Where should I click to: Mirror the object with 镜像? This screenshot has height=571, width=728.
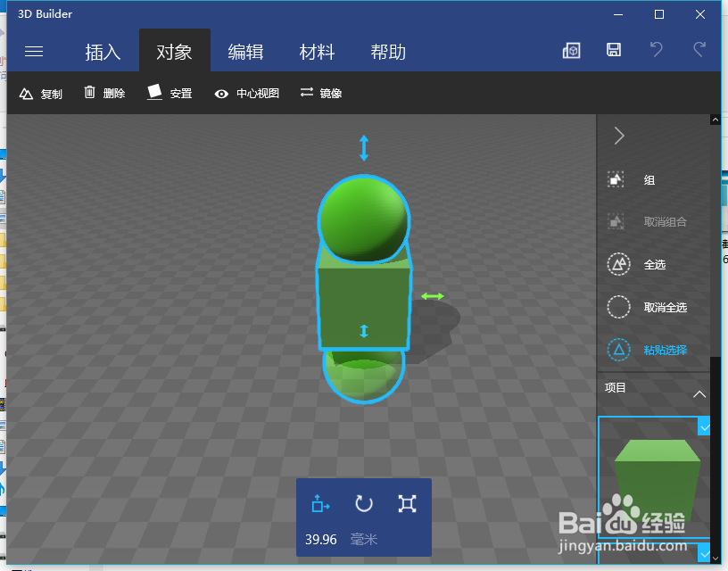click(321, 94)
